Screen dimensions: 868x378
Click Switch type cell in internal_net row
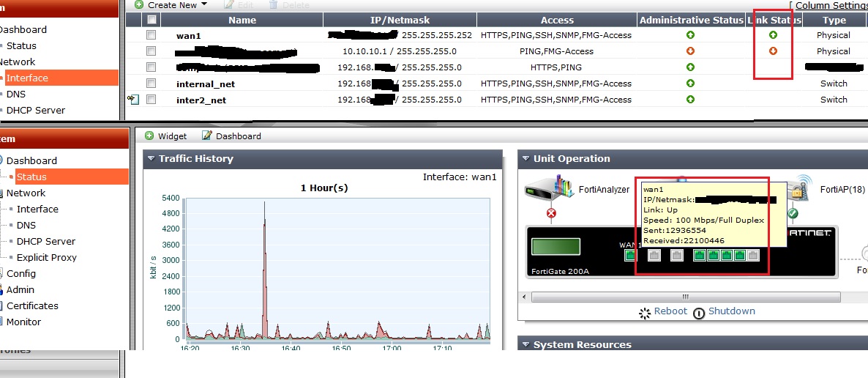point(834,83)
